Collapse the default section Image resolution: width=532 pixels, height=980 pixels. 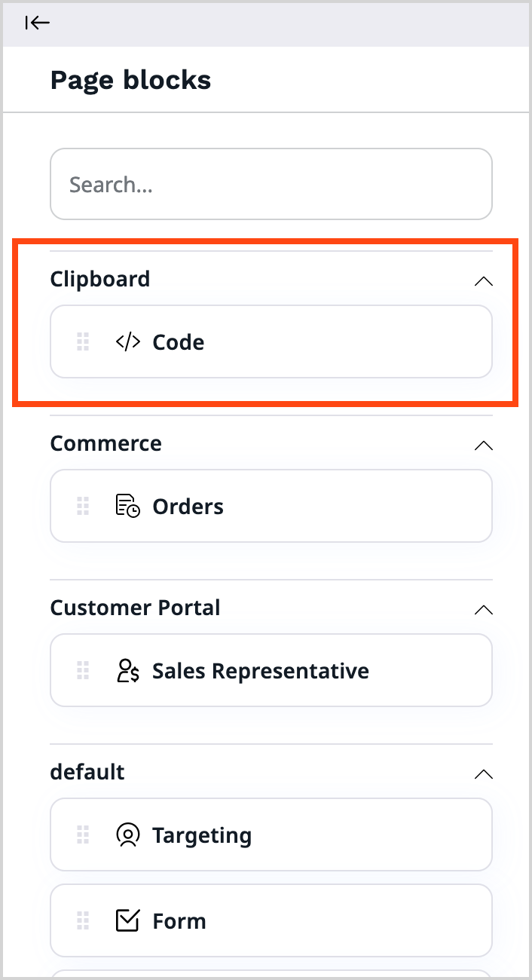(x=483, y=773)
